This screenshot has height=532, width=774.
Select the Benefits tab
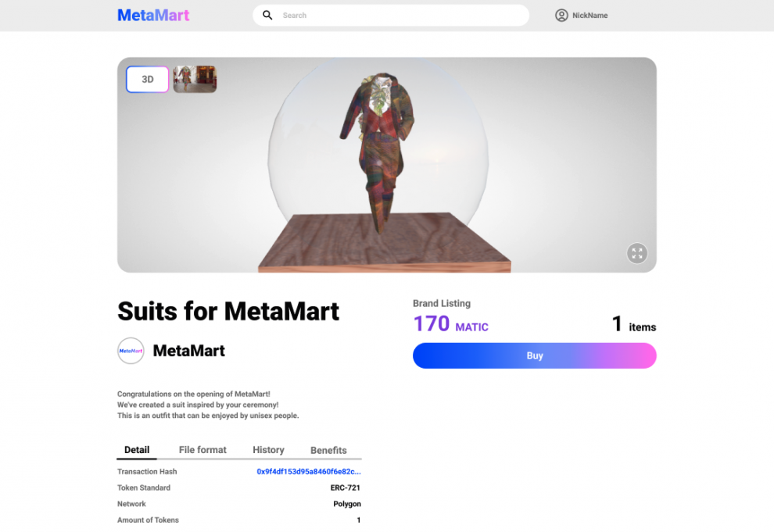328,450
